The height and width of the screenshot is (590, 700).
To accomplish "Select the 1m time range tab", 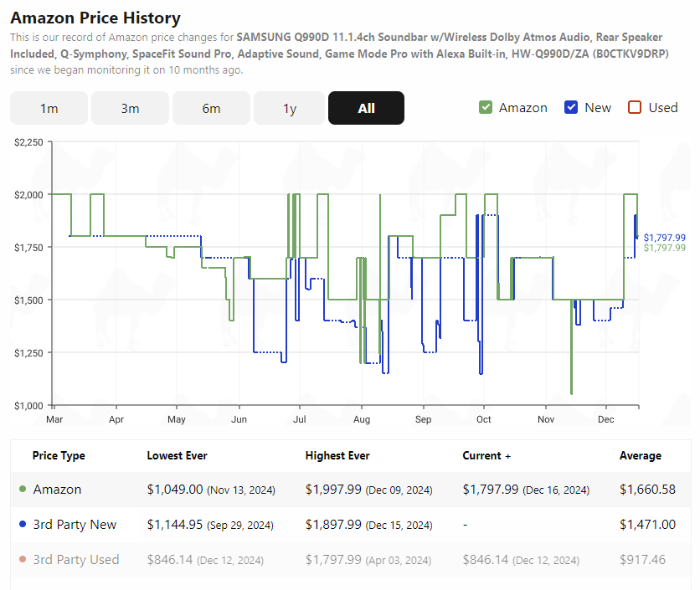I will pyautogui.click(x=49, y=108).
